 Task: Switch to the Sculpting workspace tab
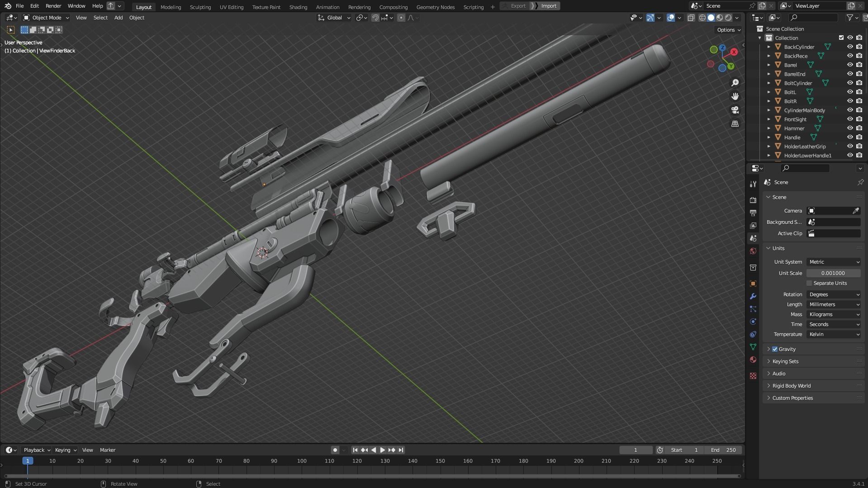[200, 7]
